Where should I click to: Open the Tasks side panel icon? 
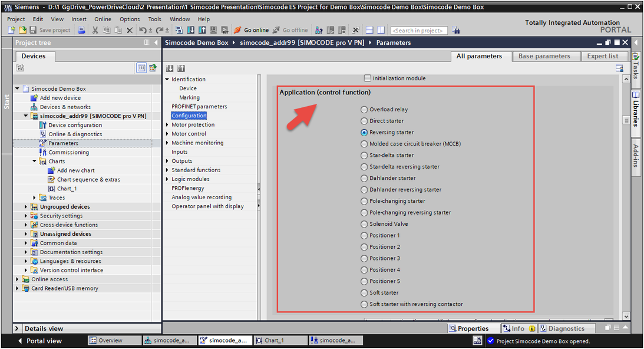636,57
